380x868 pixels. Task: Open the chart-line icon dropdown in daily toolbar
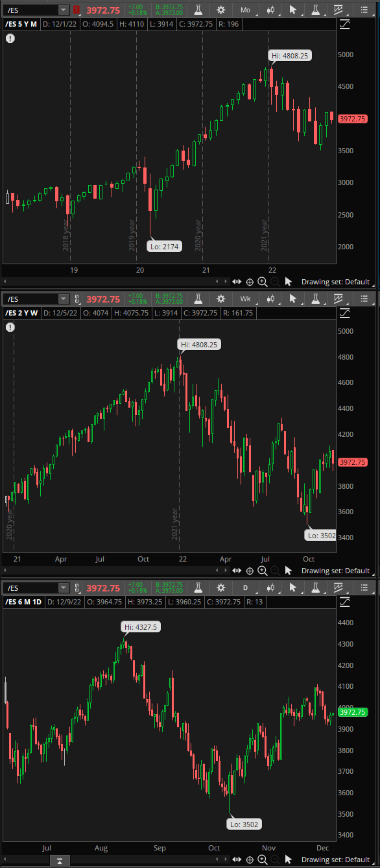coord(339,588)
